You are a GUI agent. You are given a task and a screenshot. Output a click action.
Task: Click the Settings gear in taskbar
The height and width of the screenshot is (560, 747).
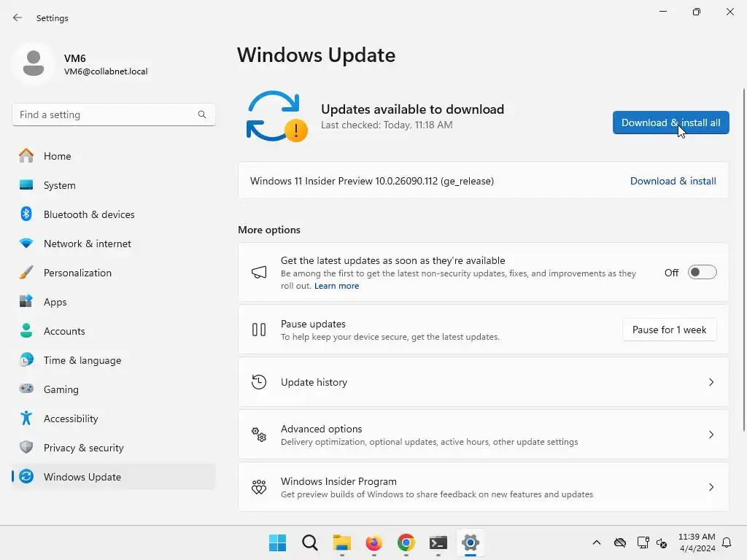471,542
